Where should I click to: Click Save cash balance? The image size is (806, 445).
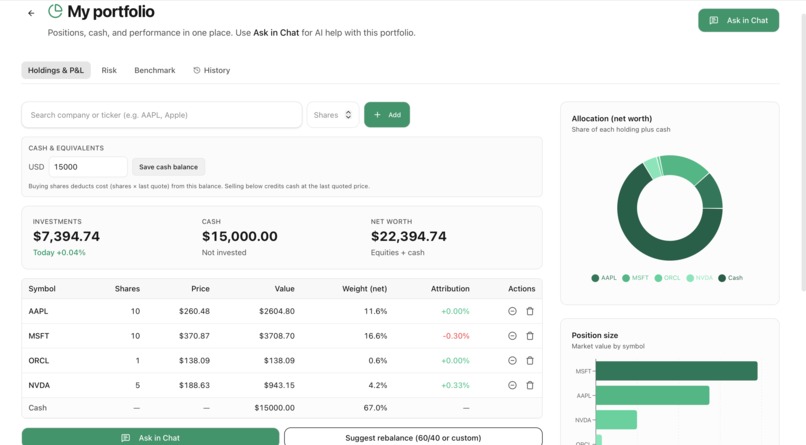pyautogui.click(x=168, y=167)
